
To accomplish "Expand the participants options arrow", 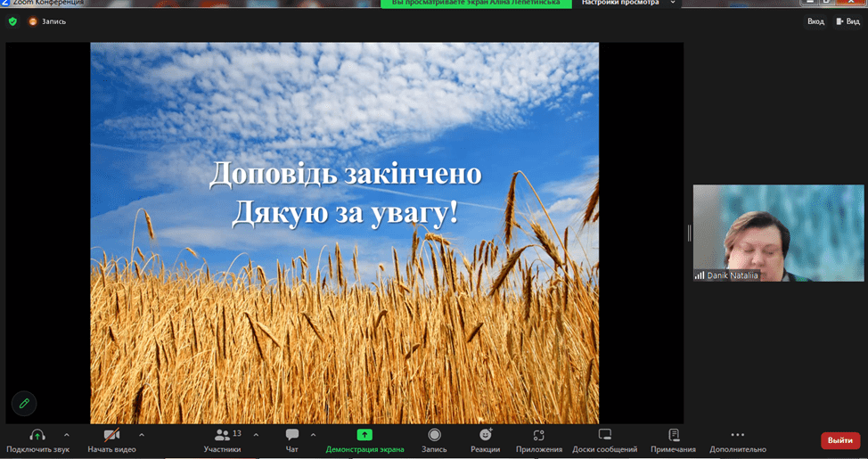I will (x=256, y=435).
